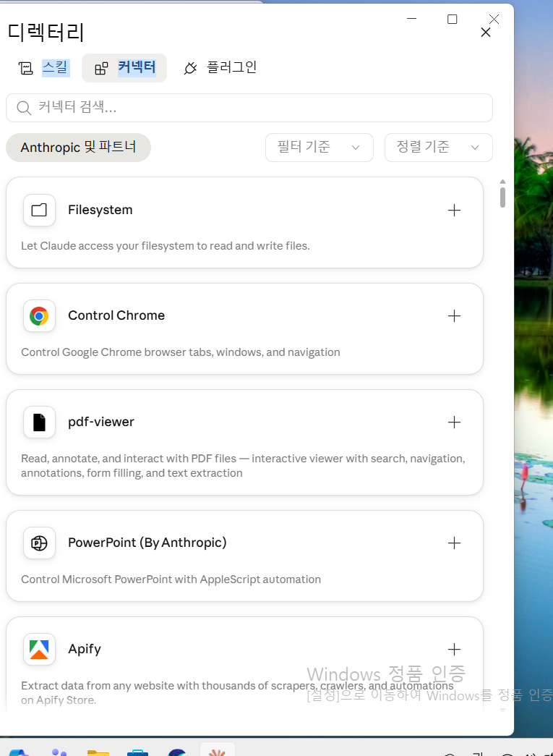553x756 pixels.
Task: Click the Apify logo icon
Action: pyautogui.click(x=39, y=649)
